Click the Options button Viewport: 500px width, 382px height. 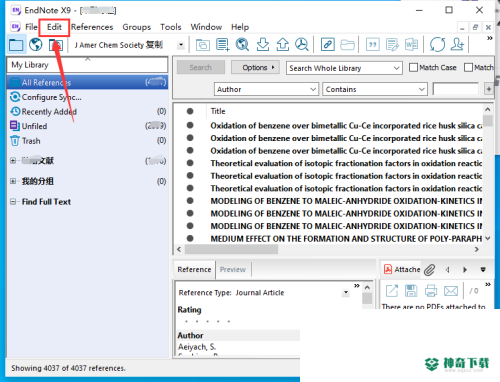tap(255, 67)
